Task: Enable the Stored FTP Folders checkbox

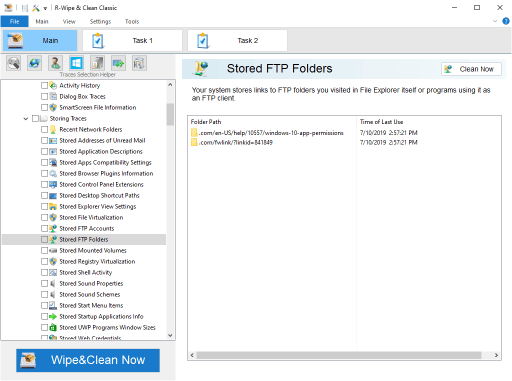Action: [x=44, y=239]
